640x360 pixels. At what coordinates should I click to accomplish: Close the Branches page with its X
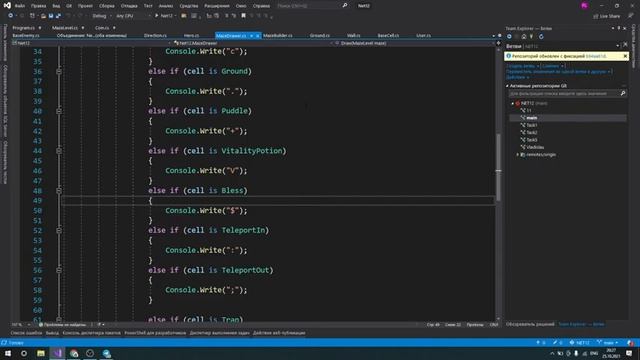(625, 44)
